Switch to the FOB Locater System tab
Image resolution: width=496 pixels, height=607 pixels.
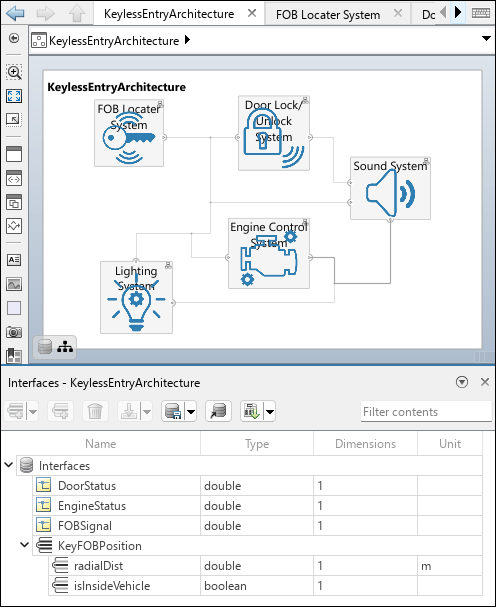[328, 15]
